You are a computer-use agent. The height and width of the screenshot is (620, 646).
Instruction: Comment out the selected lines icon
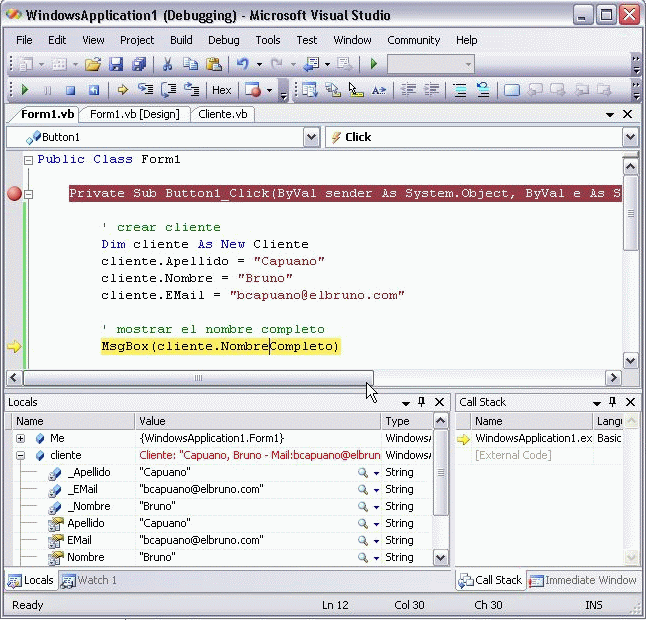click(460, 90)
